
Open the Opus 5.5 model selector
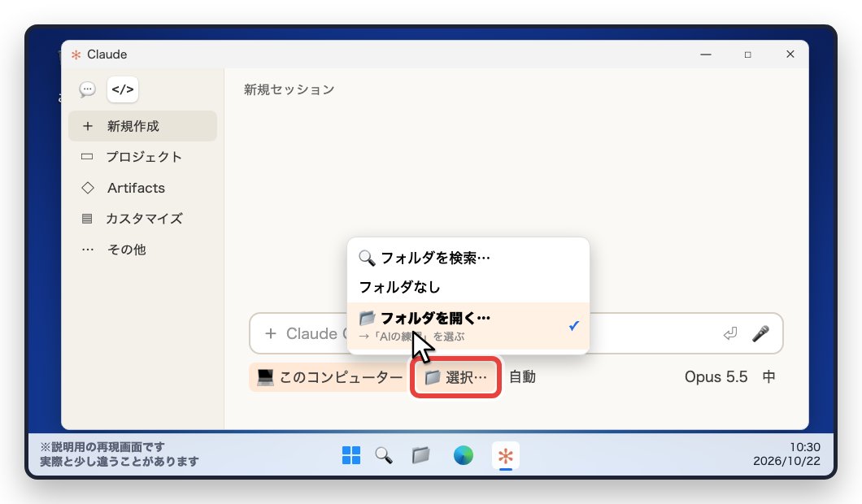point(716,377)
